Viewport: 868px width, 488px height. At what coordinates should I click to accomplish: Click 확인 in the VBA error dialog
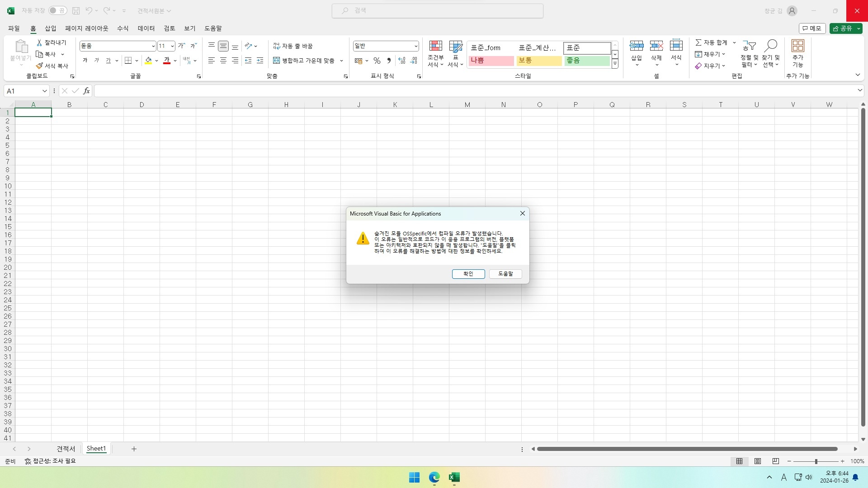468,274
